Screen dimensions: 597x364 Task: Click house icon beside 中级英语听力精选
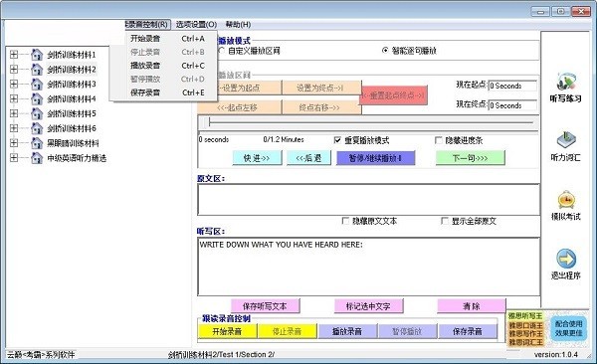click(x=37, y=157)
